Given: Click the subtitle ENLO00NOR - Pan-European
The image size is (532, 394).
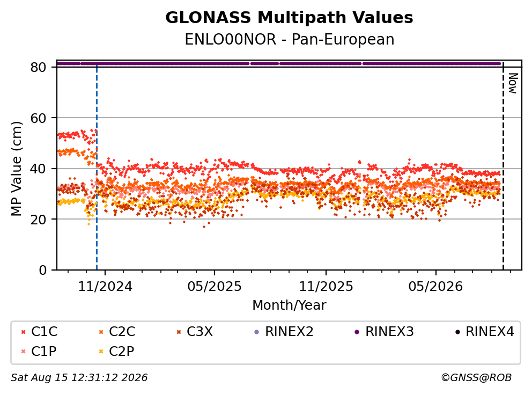Looking at the screenshot, I should click(289, 39).
